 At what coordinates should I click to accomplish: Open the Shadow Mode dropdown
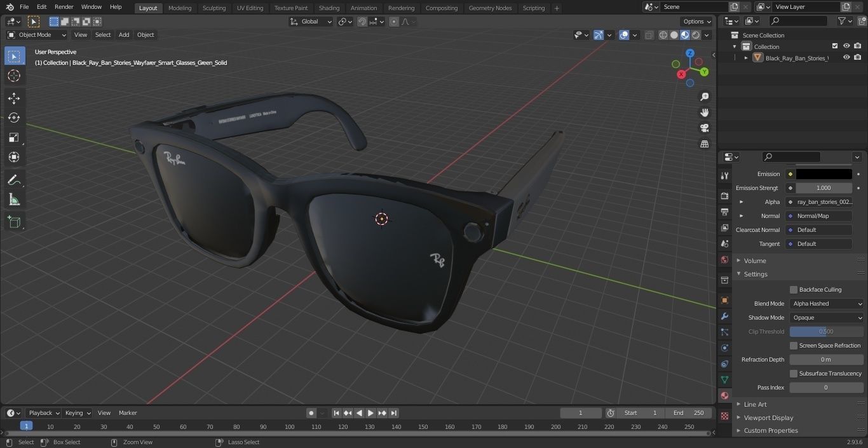827,318
